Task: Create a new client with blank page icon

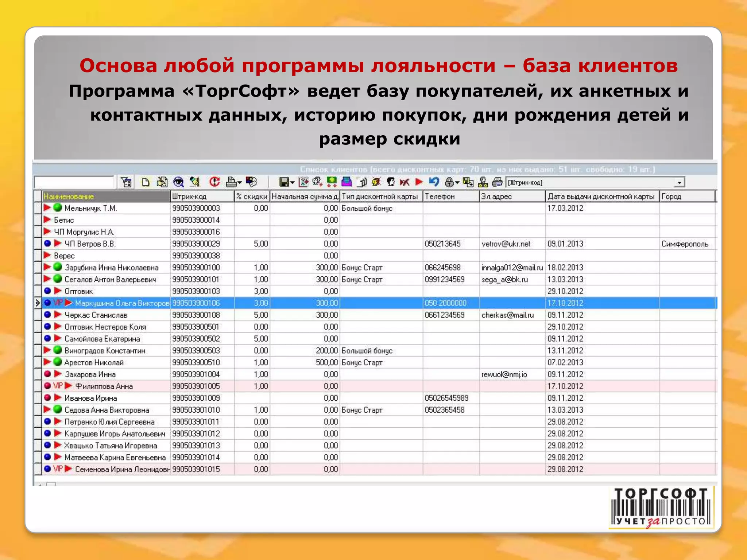Action: click(146, 182)
